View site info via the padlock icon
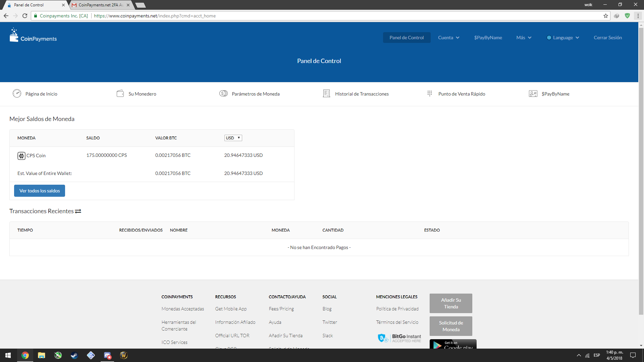 click(36, 16)
